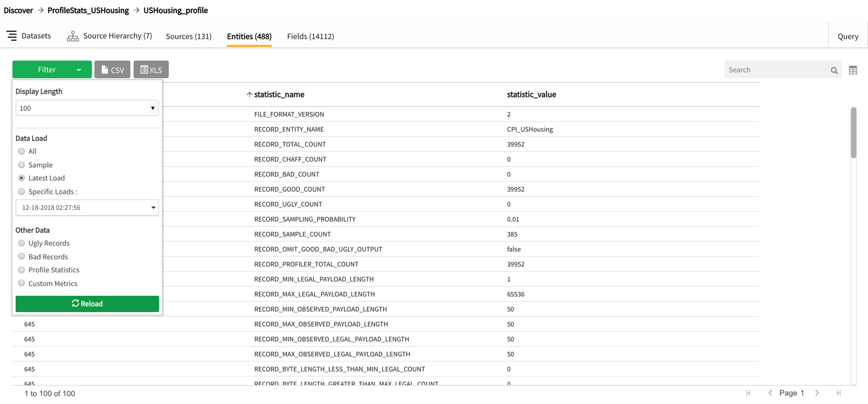
Task: Click the vertical table scrollbar thumb
Action: tap(853, 133)
